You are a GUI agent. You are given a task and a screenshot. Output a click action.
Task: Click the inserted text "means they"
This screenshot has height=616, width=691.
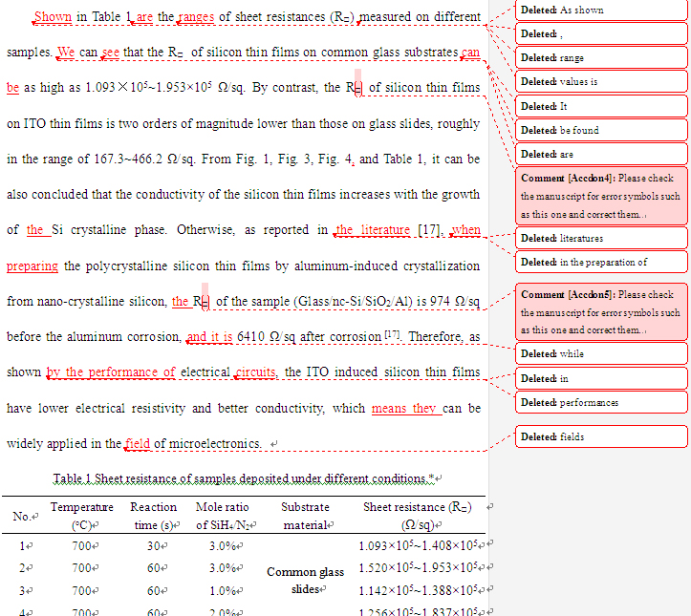tap(403, 408)
